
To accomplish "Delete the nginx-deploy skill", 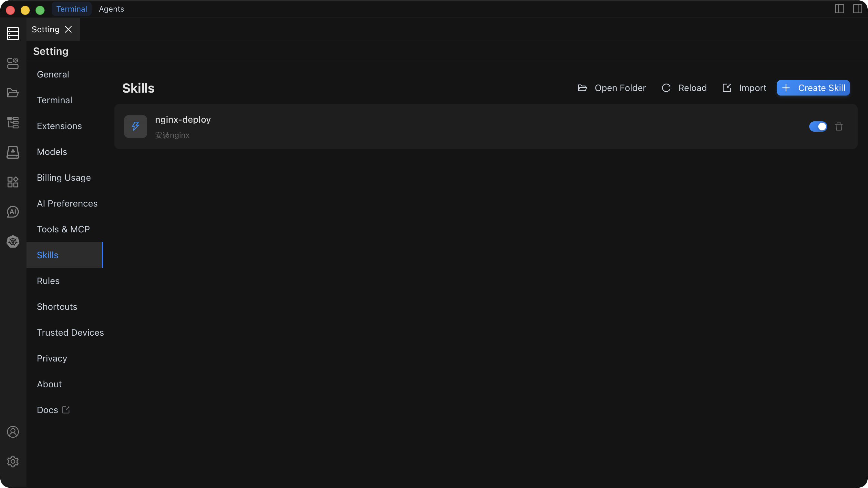I will pyautogui.click(x=839, y=127).
